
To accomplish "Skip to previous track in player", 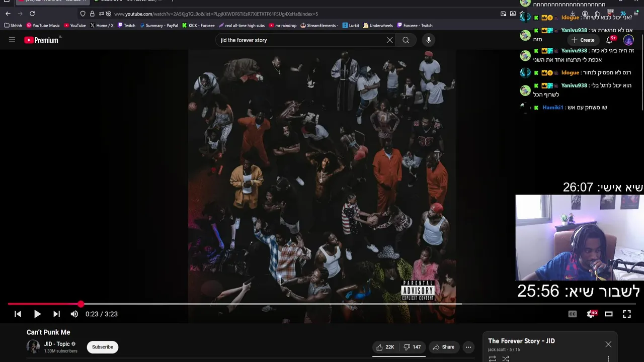I will [x=18, y=314].
